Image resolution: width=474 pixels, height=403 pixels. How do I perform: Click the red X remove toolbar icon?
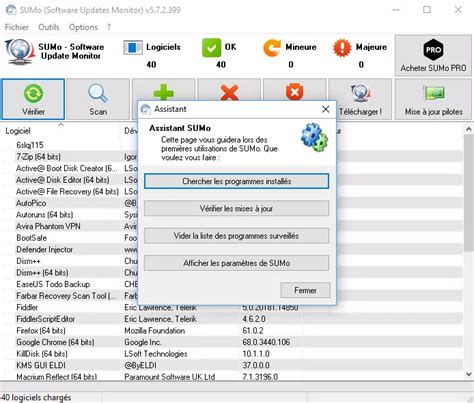(229, 92)
